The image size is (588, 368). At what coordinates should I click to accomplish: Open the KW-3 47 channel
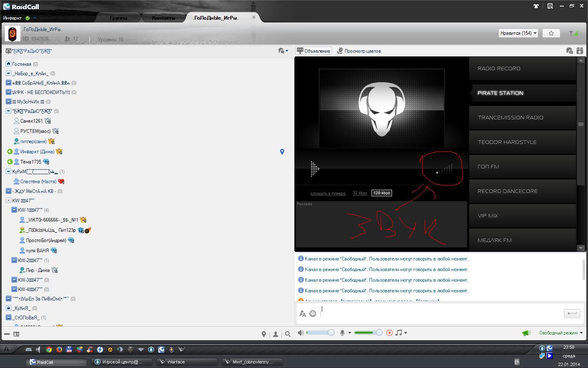coord(30,280)
